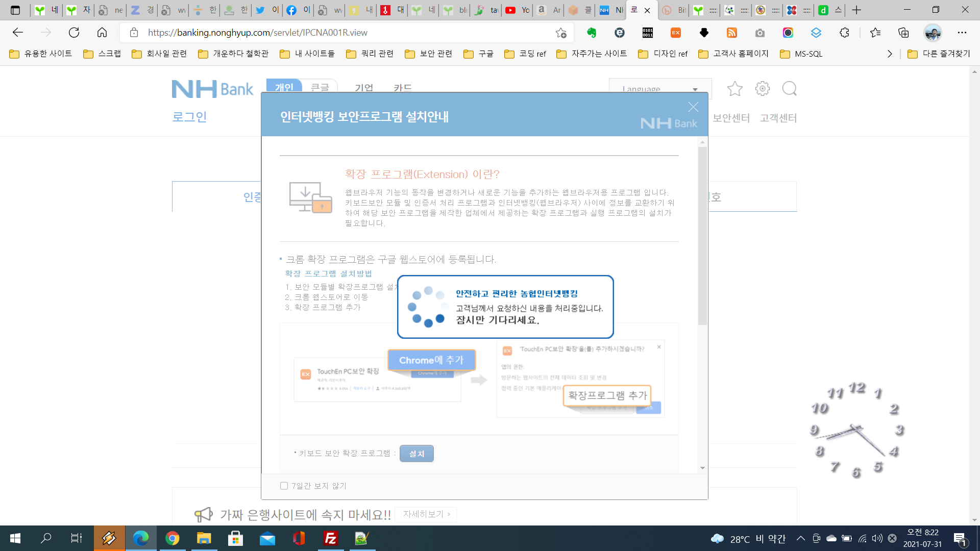This screenshot has width=980, height=551.
Task: Click the browser profile avatar
Action: [x=933, y=33]
